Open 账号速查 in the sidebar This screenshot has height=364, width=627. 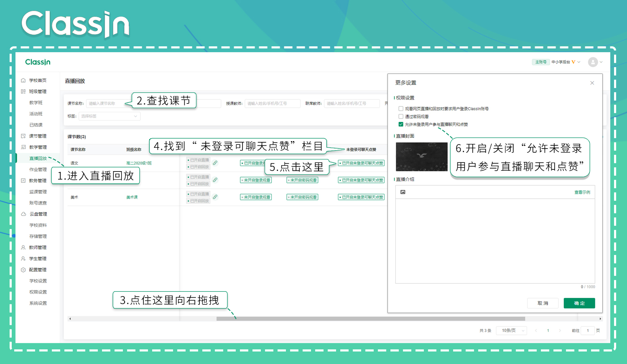[x=38, y=203]
